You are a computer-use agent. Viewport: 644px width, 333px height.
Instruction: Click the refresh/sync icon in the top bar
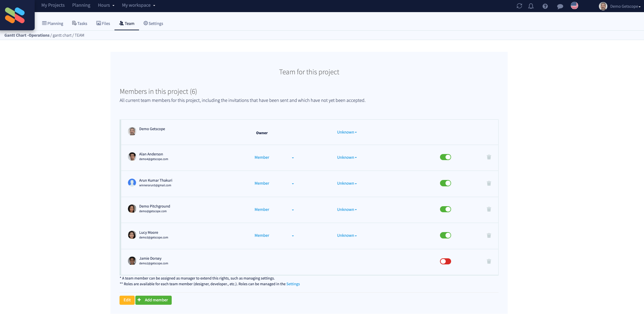(519, 6)
